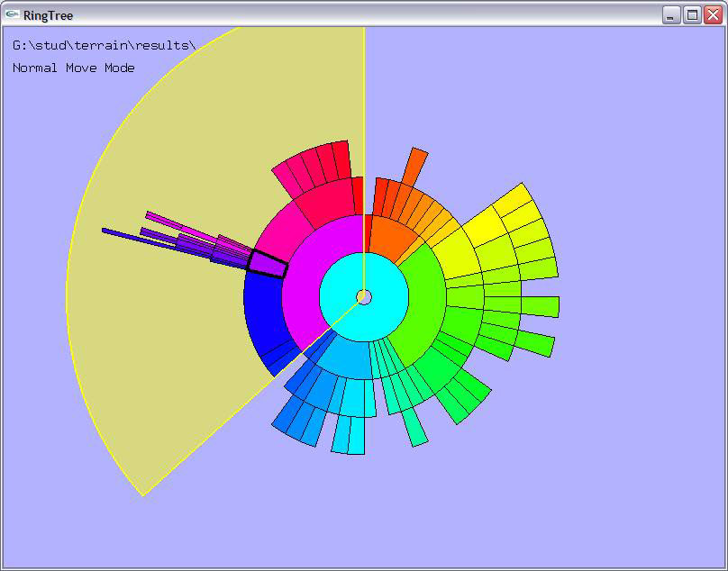
Task: Maximize the RingTree window
Action: (x=692, y=15)
